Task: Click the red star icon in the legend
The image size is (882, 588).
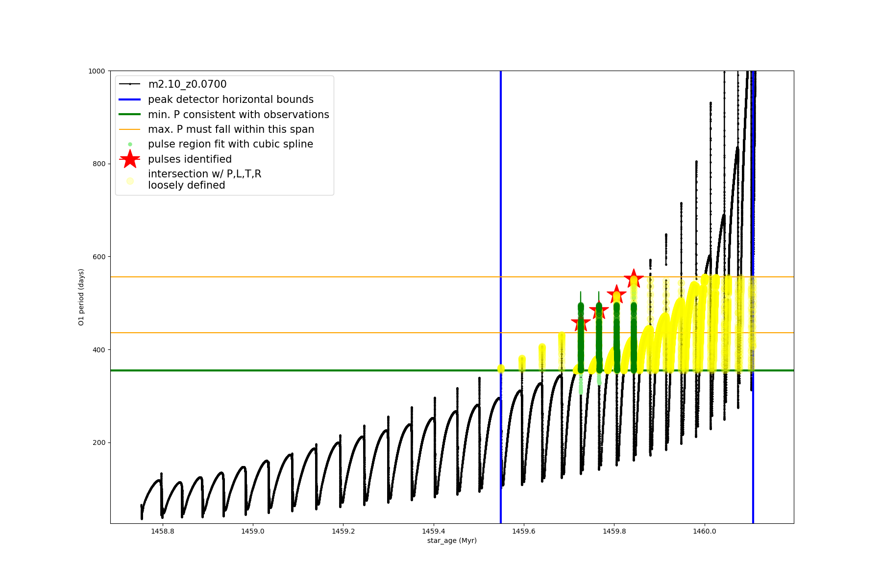Action: point(130,159)
